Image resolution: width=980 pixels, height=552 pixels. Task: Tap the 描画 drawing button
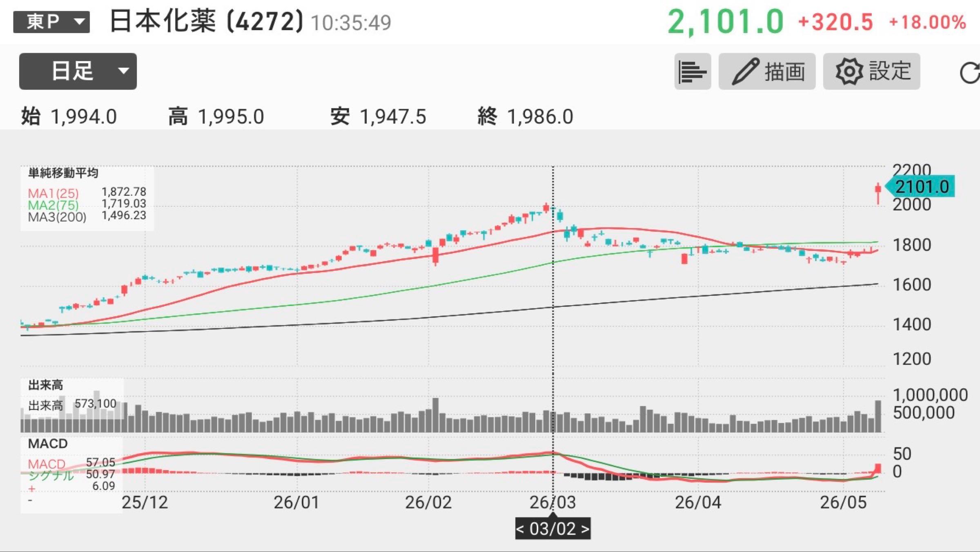click(767, 71)
